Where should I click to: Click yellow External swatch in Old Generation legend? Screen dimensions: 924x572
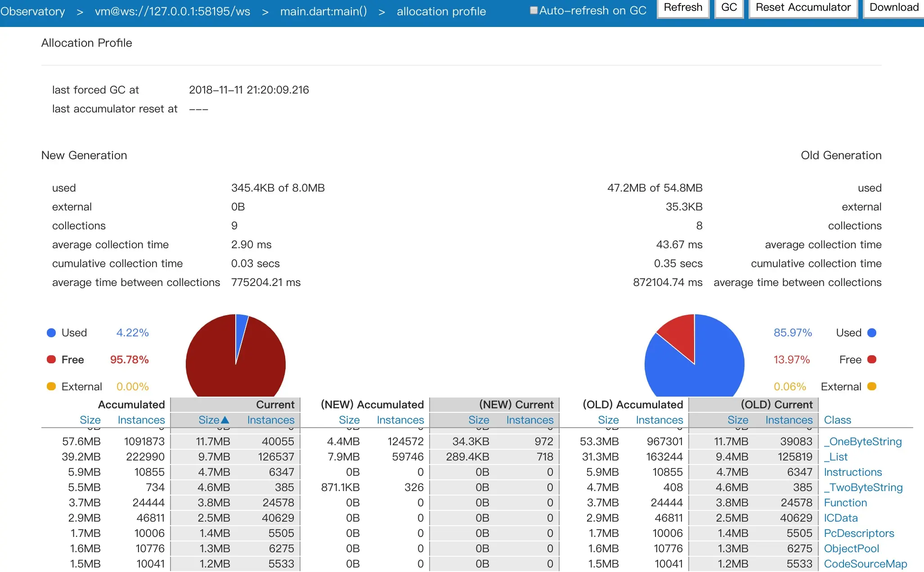pyautogui.click(x=872, y=386)
